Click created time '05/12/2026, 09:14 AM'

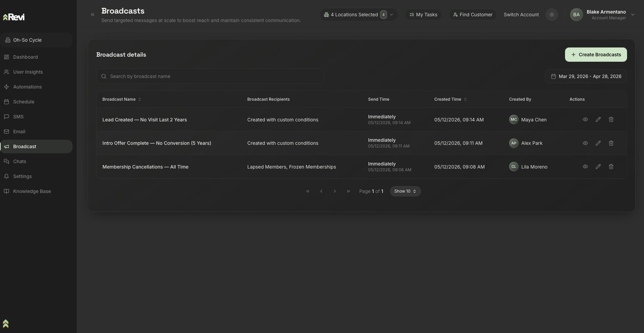pos(459,120)
